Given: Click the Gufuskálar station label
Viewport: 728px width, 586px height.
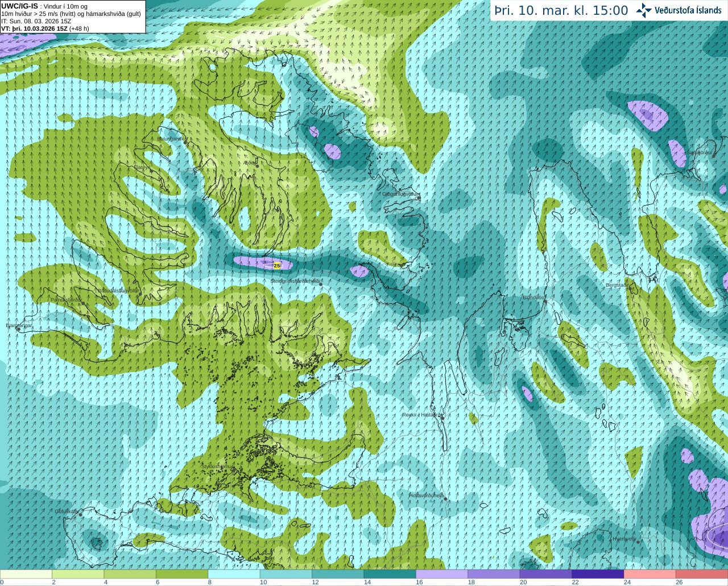Looking at the screenshot, I should pyautogui.click(x=66, y=511).
